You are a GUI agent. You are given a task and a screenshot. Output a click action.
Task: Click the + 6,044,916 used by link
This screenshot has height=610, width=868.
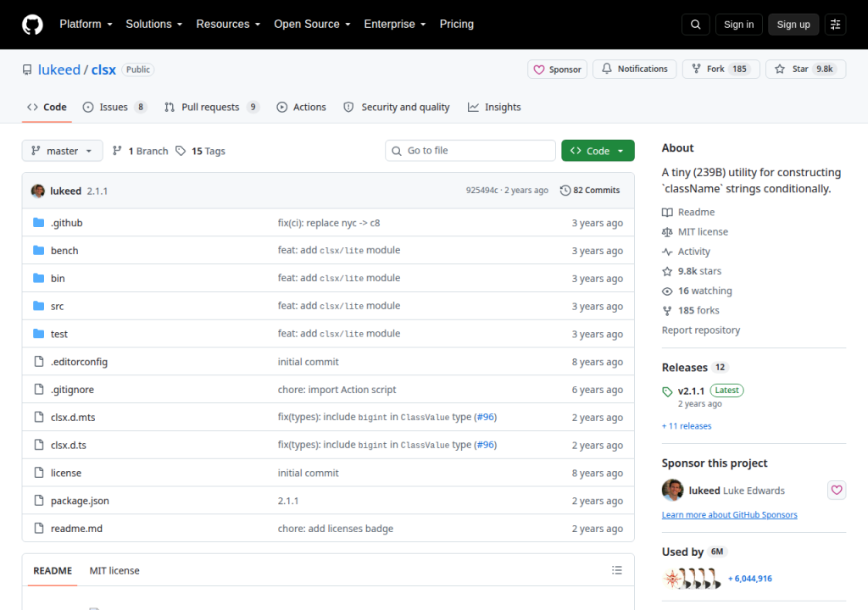(750, 579)
